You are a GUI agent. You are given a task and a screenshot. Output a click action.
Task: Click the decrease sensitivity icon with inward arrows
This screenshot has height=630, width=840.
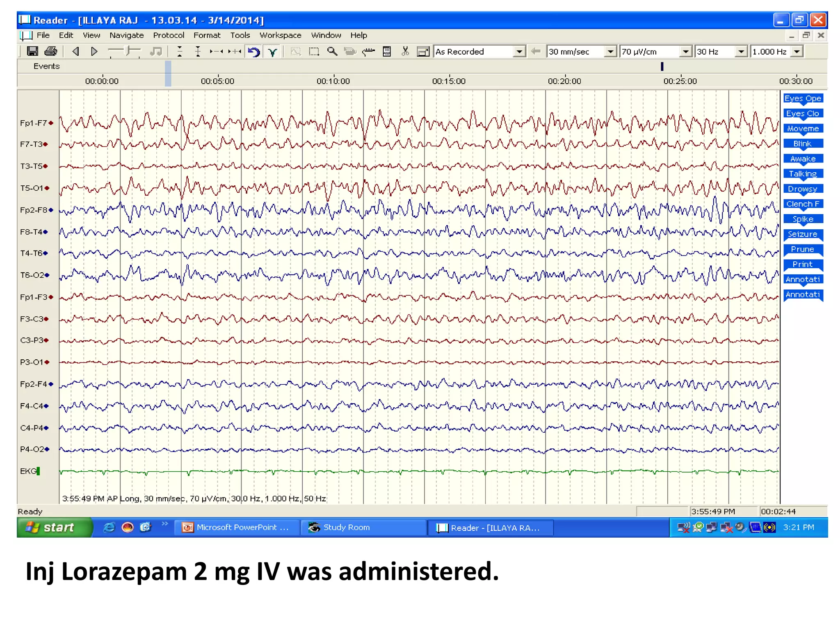(180, 51)
